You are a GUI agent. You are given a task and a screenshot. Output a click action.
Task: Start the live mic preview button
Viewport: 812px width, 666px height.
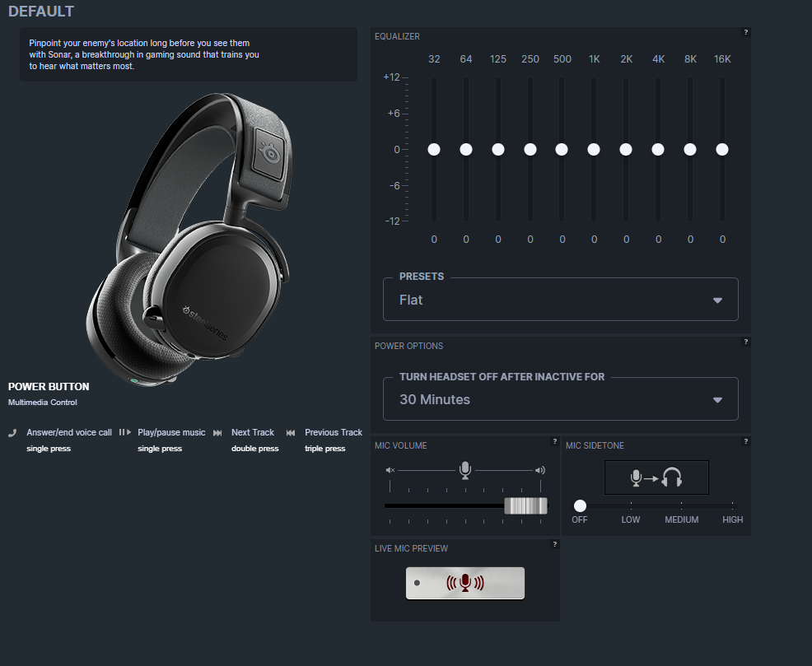click(x=465, y=583)
